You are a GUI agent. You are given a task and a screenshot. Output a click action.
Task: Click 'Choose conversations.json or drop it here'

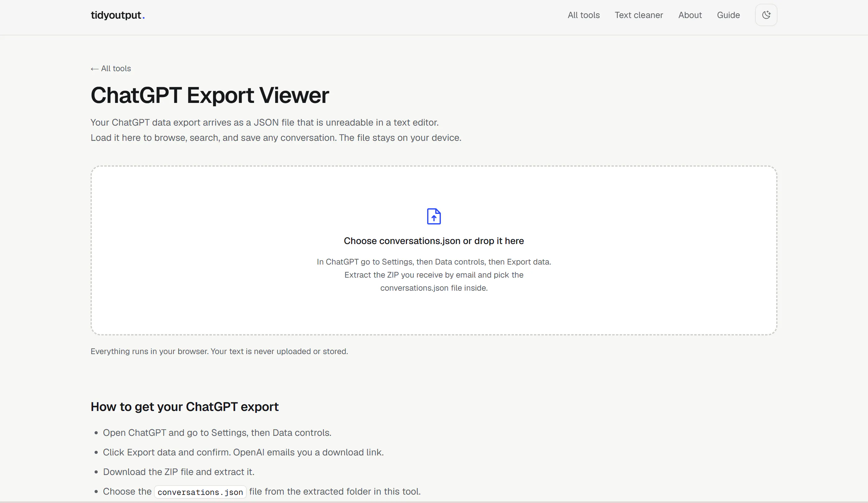tap(434, 241)
